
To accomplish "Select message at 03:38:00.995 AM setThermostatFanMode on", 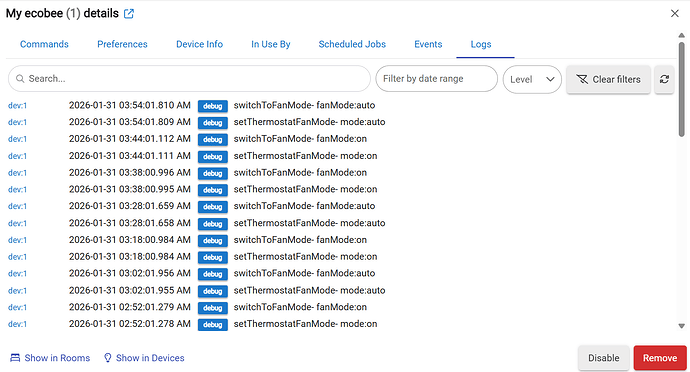I will pos(305,189).
